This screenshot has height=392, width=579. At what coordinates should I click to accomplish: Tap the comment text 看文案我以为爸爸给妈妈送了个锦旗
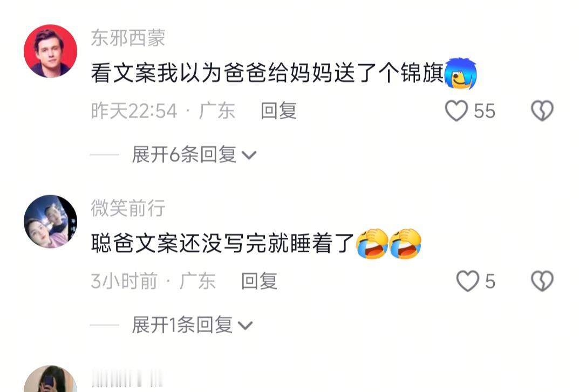click(x=268, y=73)
